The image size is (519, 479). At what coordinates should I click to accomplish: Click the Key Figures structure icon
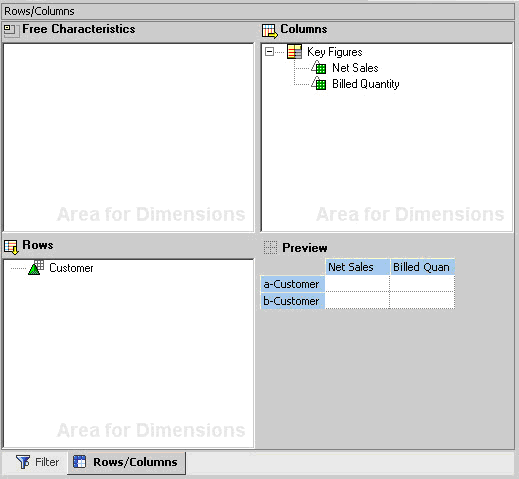(x=294, y=52)
